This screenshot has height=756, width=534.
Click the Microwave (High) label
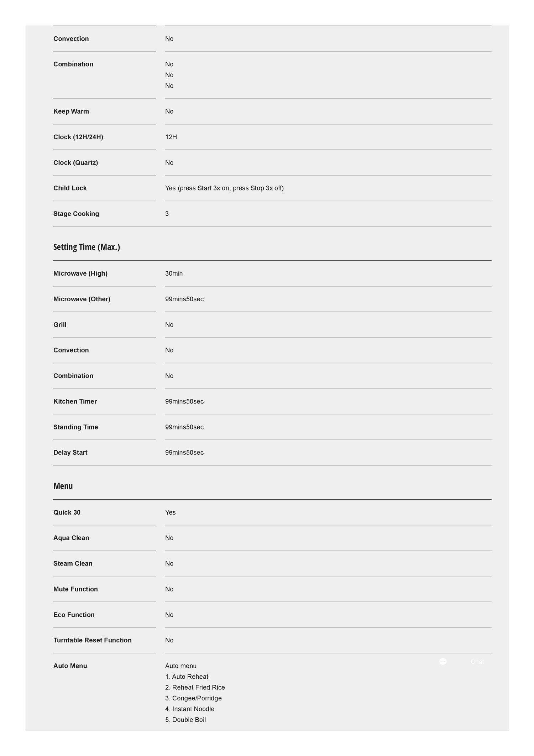pyautogui.click(x=80, y=273)
